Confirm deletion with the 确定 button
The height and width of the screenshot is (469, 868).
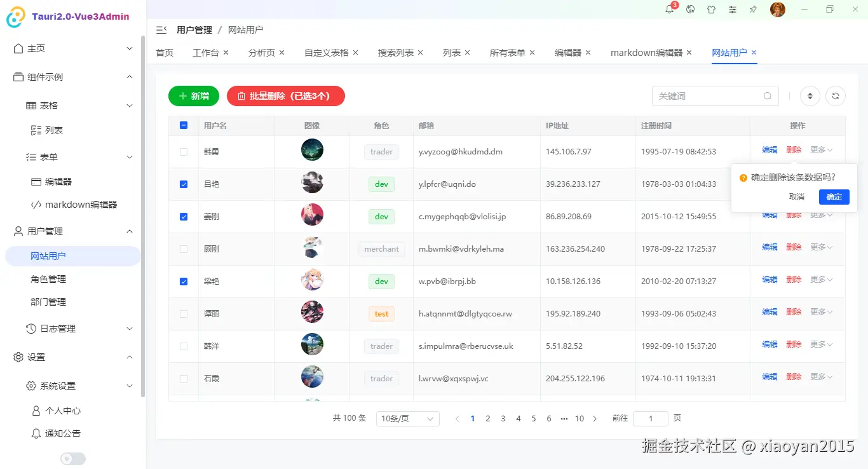click(834, 197)
